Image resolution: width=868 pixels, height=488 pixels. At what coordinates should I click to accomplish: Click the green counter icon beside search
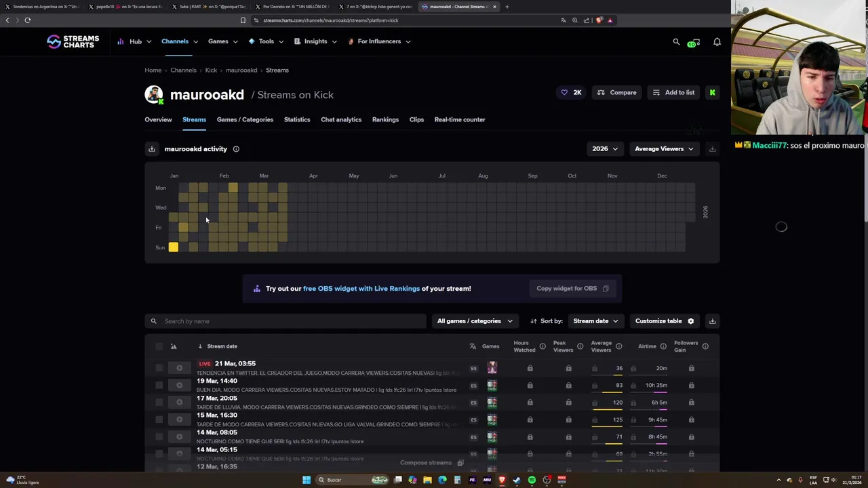(692, 43)
